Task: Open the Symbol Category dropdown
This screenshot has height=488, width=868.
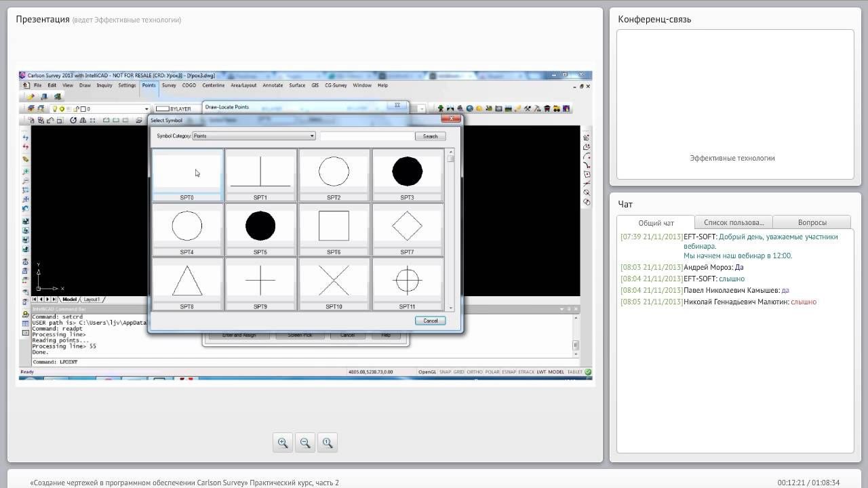Action: (x=311, y=136)
